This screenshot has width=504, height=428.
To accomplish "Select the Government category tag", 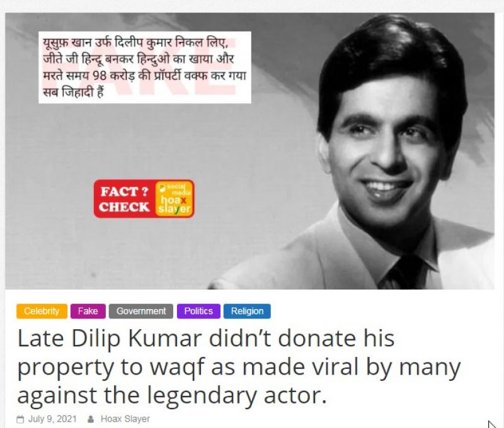I will click(x=140, y=311).
